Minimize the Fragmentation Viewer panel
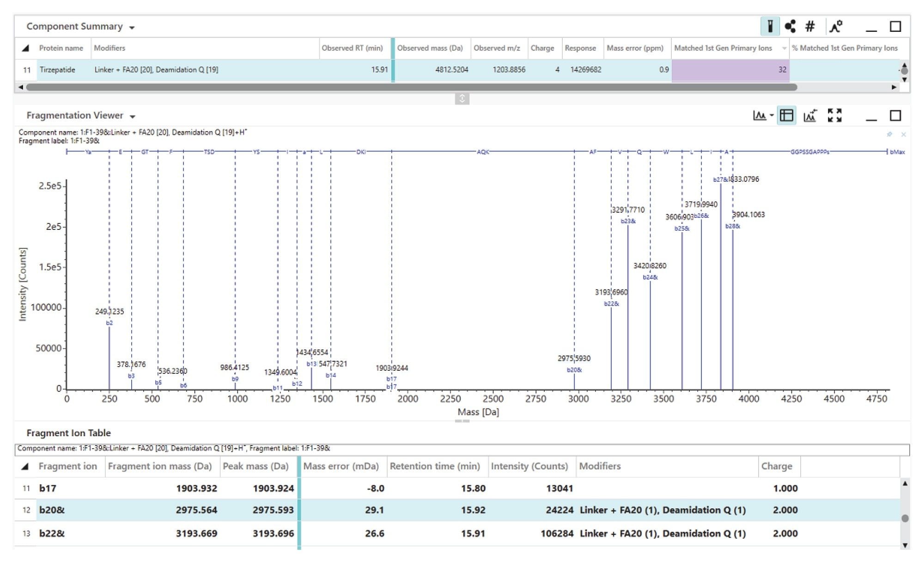Viewport: 924px width, 565px height. [x=871, y=120]
